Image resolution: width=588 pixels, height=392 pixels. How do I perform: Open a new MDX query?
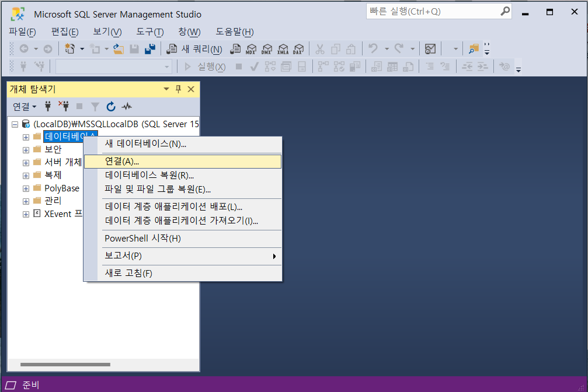click(251, 49)
